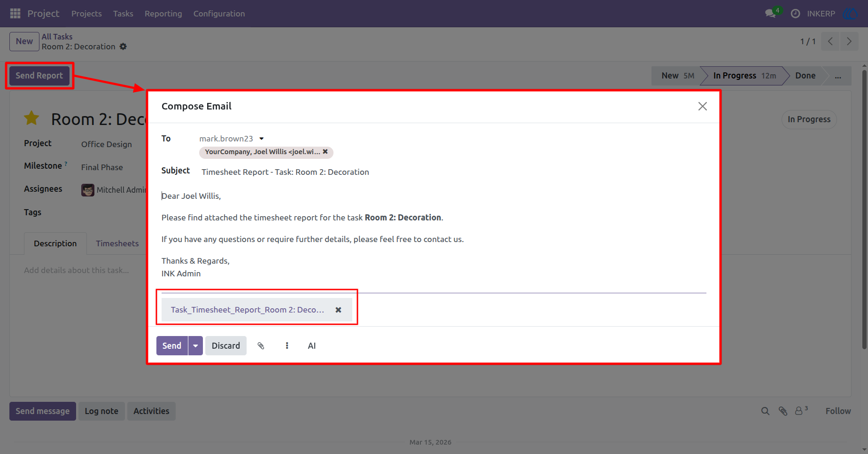Click Mitchell Admin's avatar

(88, 190)
